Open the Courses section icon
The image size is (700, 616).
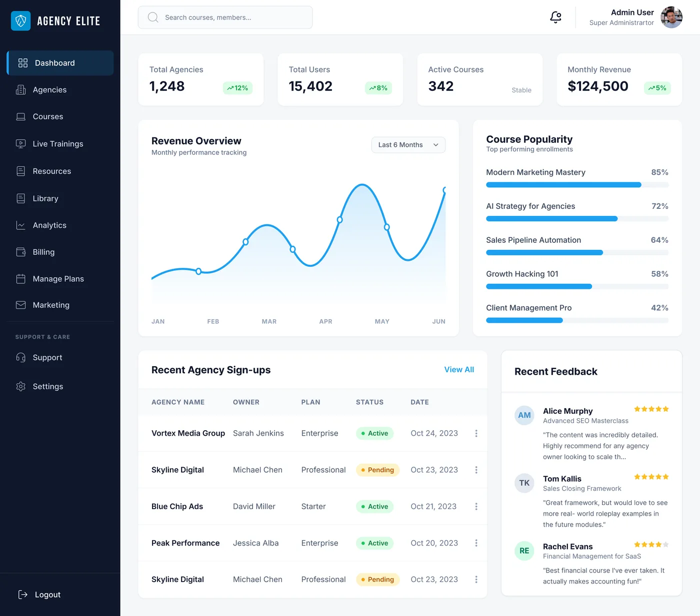pos(20,116)
